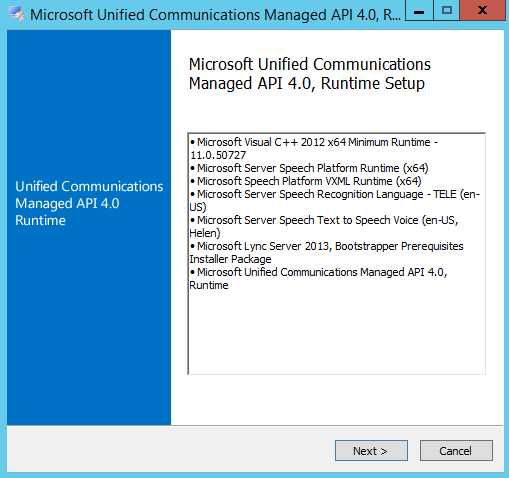Viewport: 509px width, 478px height.
Task: Select Microsoft Server Speech Platform Runtime (x64) entry
Action: tap(309, 168)
